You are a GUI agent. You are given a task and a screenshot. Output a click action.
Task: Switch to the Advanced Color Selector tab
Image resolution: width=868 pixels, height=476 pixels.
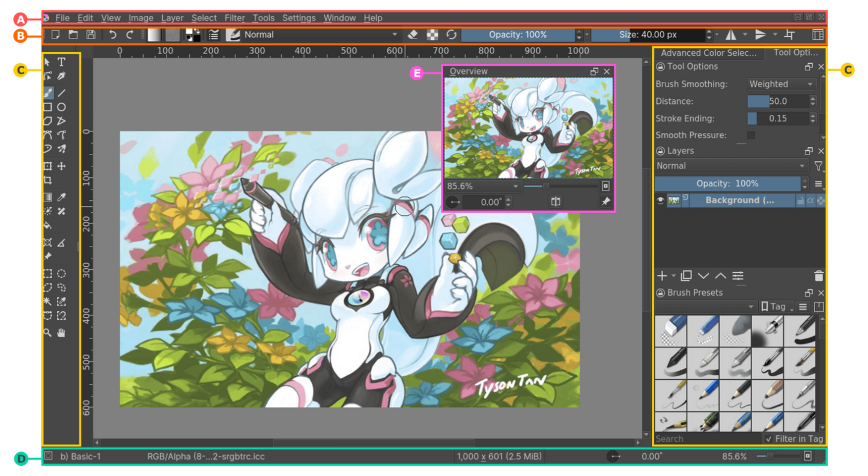(x=709, y=53)
